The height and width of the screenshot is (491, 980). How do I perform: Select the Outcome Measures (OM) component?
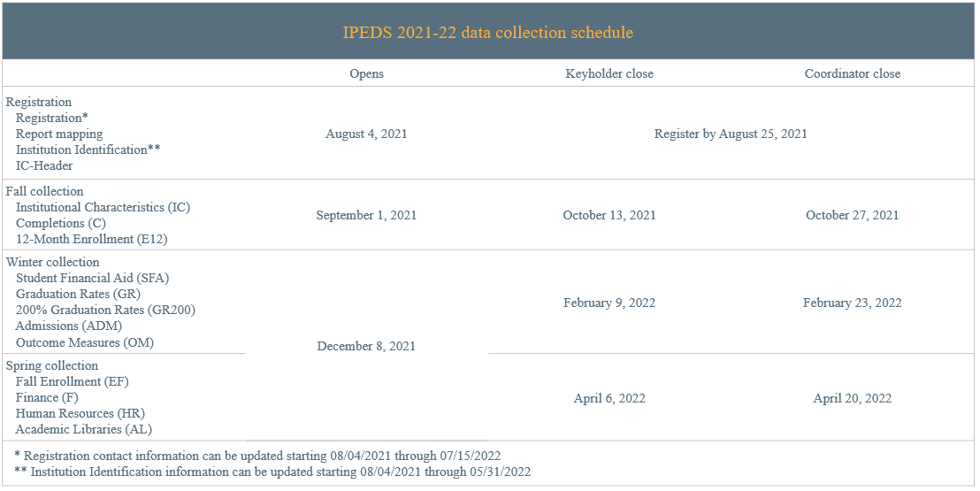(85, 342)
